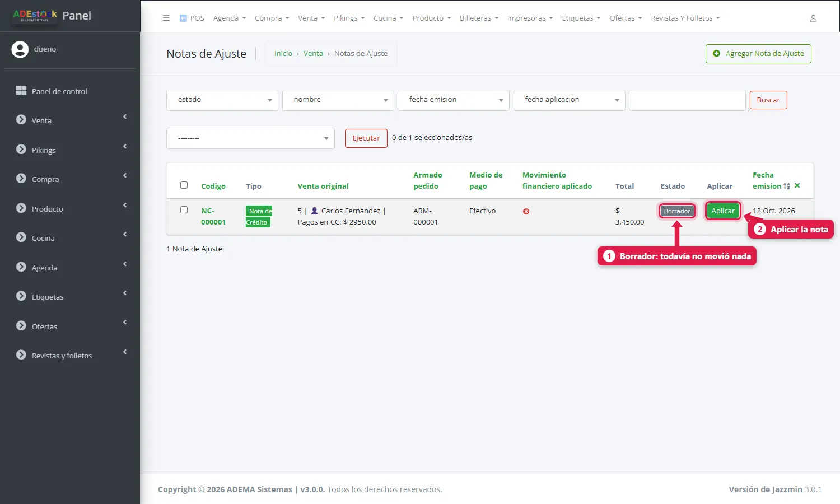
Task: Click the Ejecutar button
Action: (x=366, y=138)
